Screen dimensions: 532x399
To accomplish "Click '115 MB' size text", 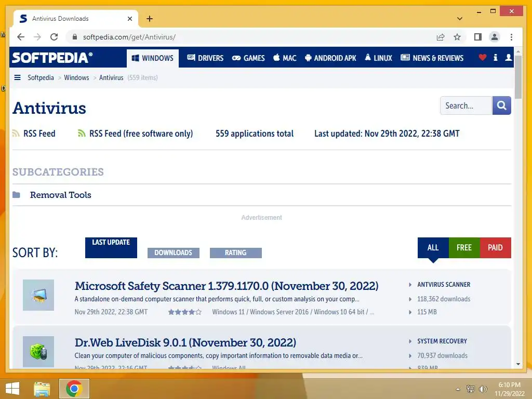I will [x=427, y=312].
